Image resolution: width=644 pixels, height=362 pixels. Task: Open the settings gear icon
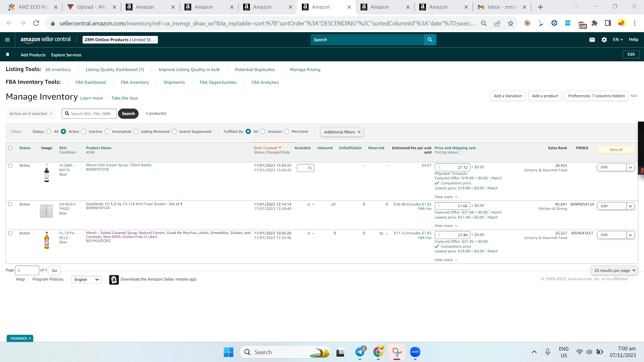pyautogui.click(x=604, y=40)
